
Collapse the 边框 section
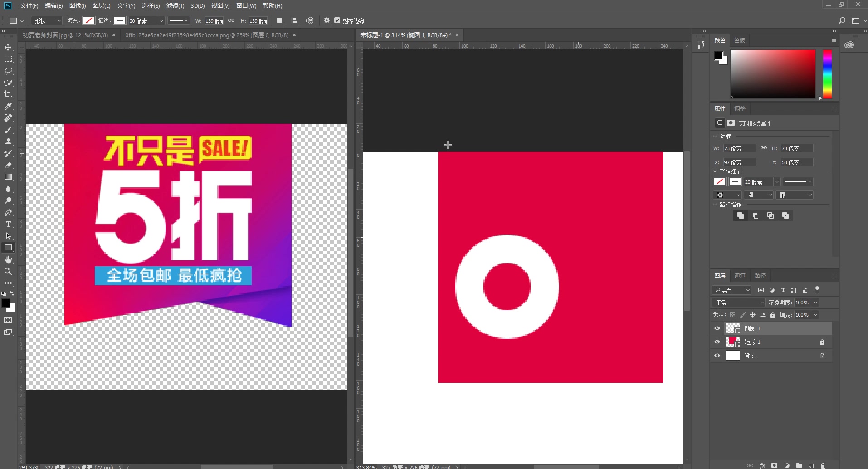pyautogui.click(x=715, y=137)
